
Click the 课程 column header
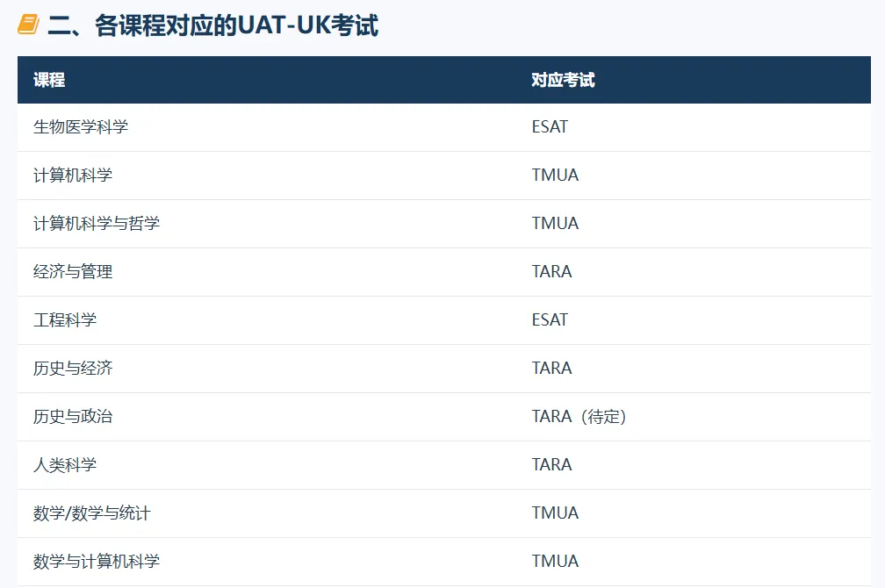(x=49, y=80)
